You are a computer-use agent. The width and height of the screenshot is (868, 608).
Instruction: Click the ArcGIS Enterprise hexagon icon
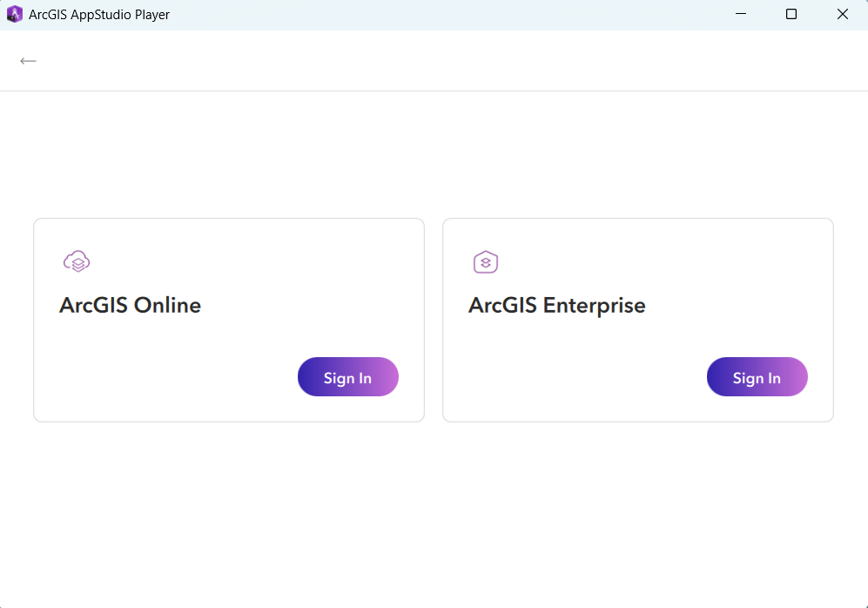pyautogui.click(x=486, y=262)
